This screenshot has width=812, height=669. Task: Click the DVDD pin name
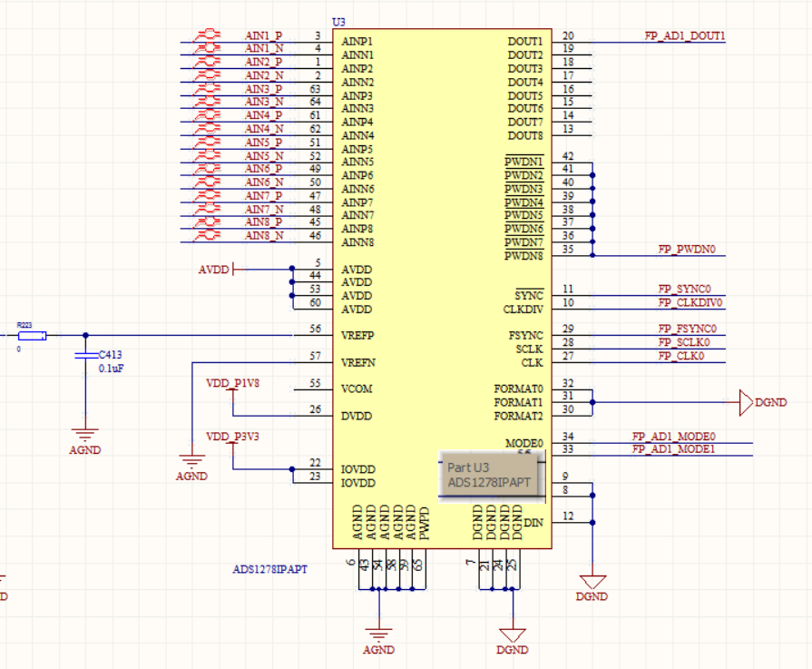coord(357,416)
